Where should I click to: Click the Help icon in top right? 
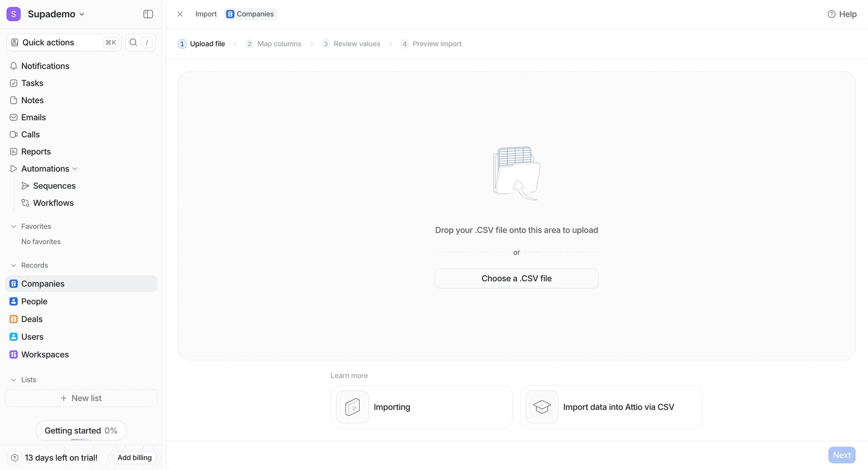(831, 14)
